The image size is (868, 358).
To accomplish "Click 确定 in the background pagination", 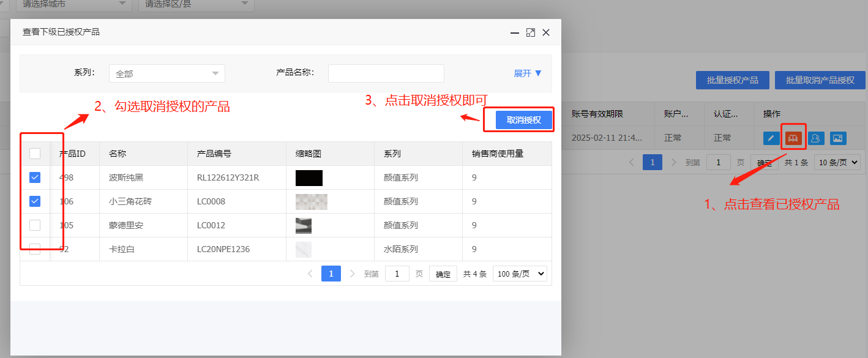I will pos(765,163).
